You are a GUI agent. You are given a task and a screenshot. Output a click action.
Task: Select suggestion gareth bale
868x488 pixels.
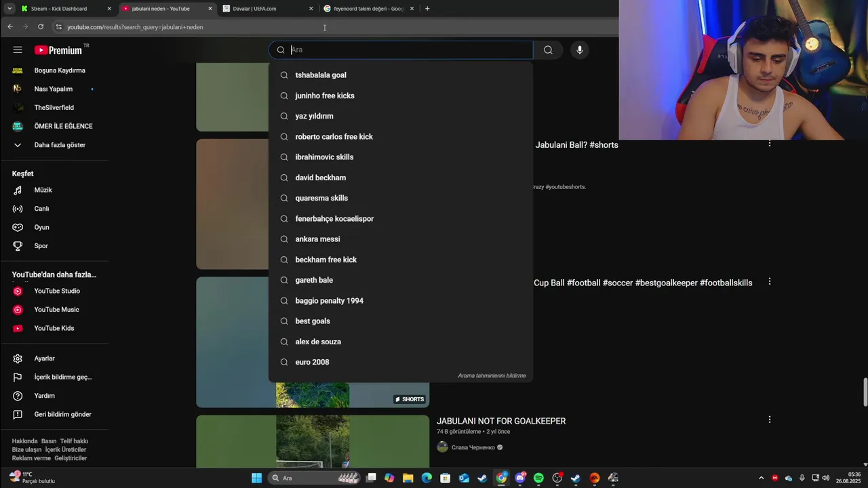(x=401, y=280)
